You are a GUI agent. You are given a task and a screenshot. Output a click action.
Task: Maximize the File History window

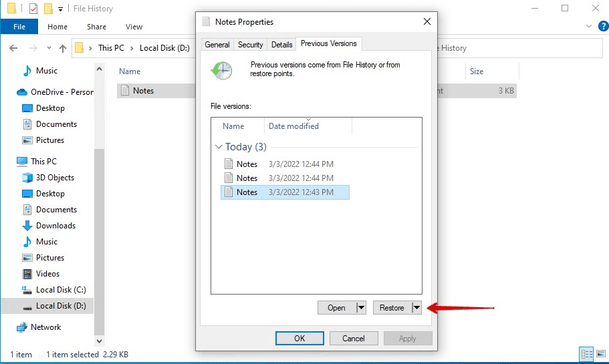click(x=565, y=8)
